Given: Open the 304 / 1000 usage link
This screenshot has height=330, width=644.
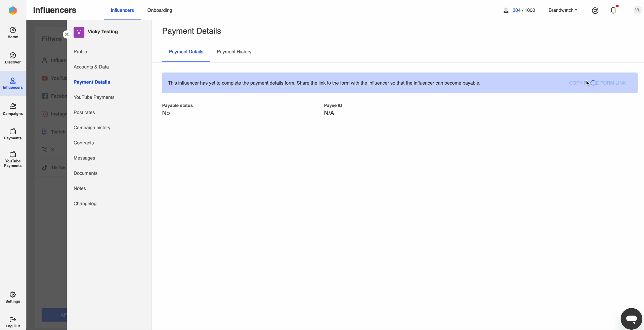Looking at the screenshot, I should [517, 10].
